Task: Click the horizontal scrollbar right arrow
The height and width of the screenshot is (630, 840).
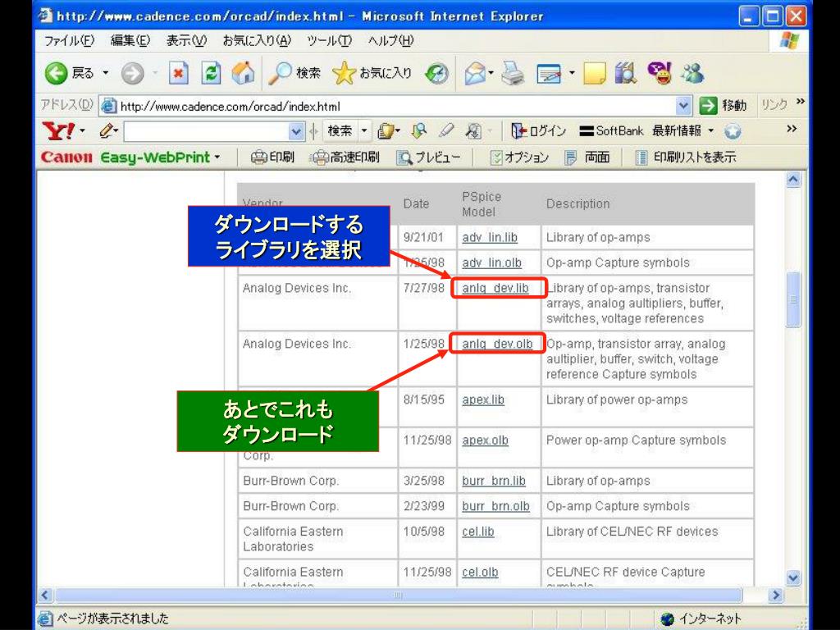Action: (775, 595)
